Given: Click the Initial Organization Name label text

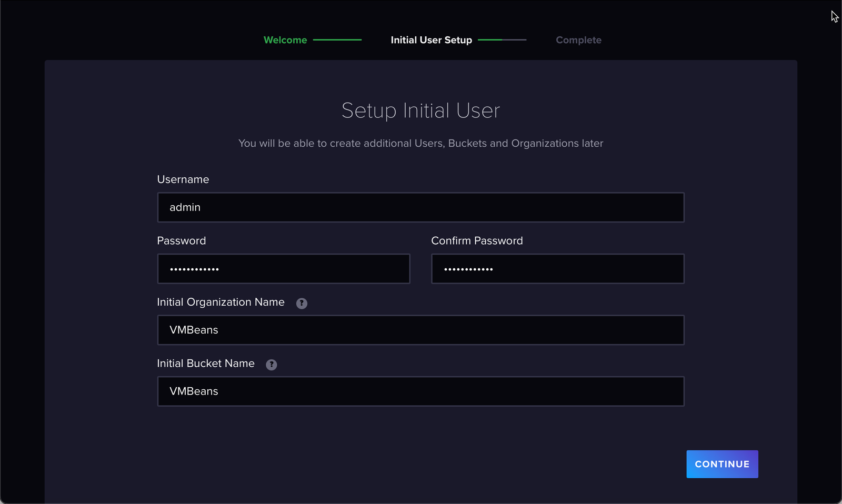Looking at the screenshot, I should click(x=220, y=302).
